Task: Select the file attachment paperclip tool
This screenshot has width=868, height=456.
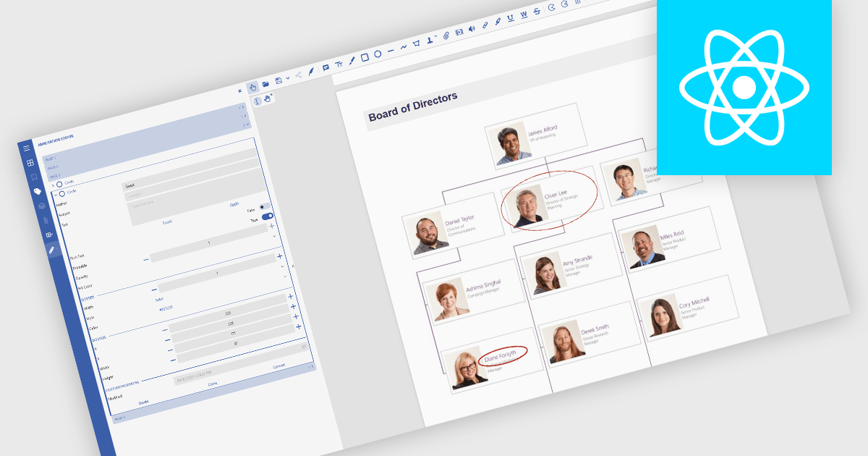Action: pos(446,35)
